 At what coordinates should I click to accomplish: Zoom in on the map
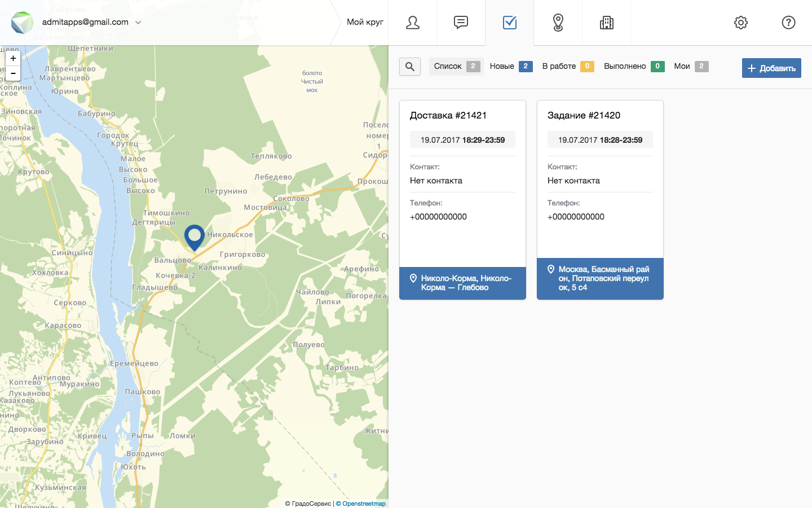13,59
